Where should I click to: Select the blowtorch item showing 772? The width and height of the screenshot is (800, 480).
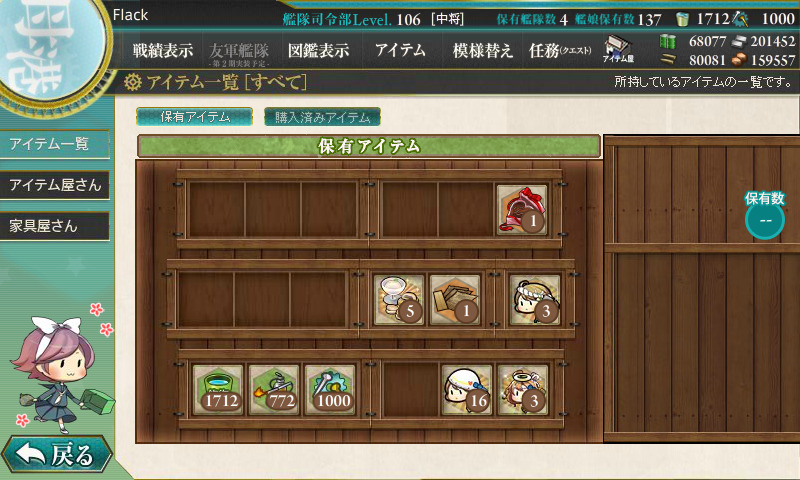(274, 390)
